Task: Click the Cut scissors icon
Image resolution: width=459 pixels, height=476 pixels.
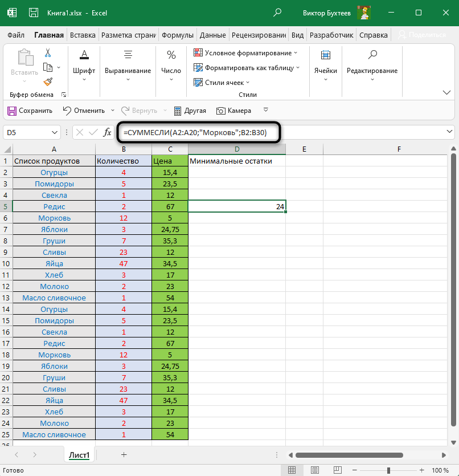Action: click(48, 53)
